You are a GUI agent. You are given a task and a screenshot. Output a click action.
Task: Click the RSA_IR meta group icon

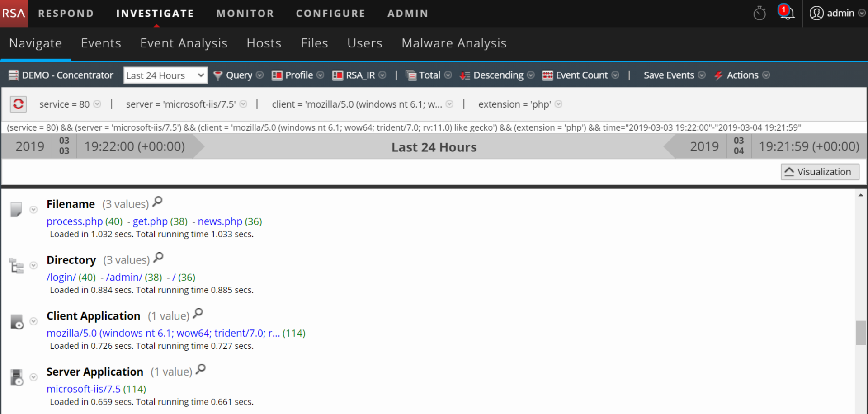[x=338, y=75]
